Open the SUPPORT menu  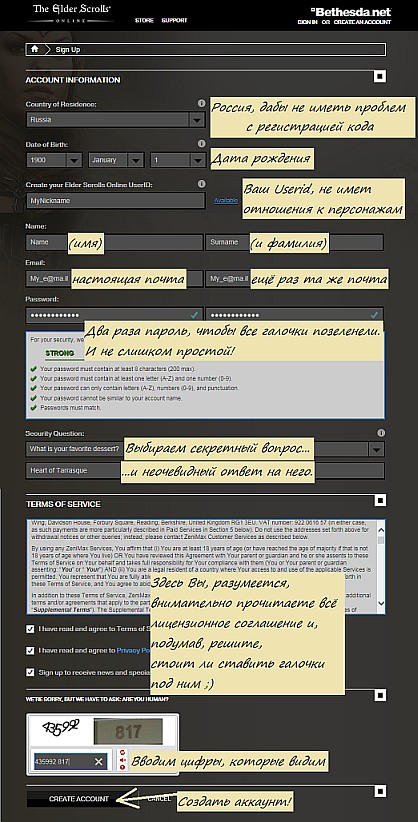pos(174,20)
